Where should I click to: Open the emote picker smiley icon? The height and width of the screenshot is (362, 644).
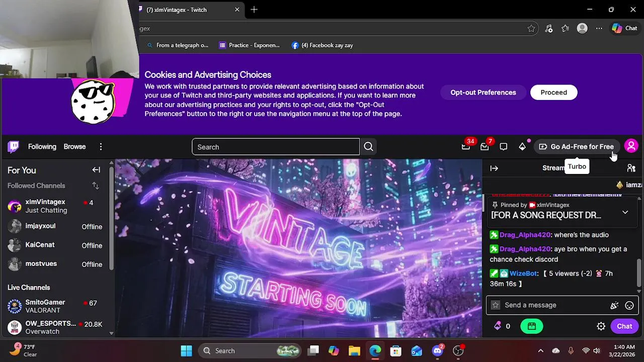(x=629, y=305)
